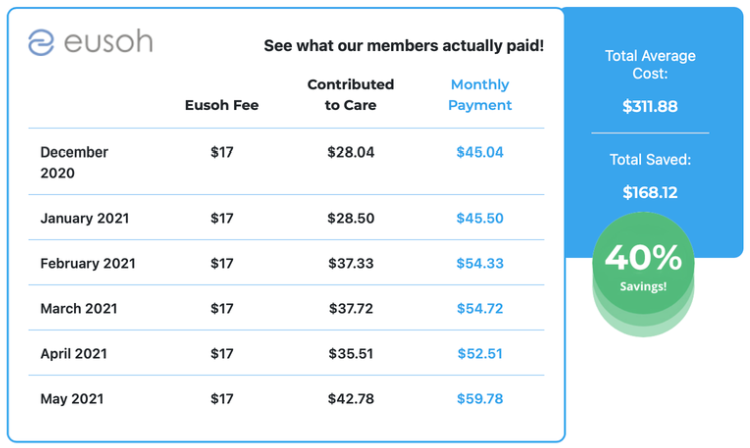This screenshot has height=448, width=750.
Task: Click the Contributed to Care header
Action: coord(350,95)
